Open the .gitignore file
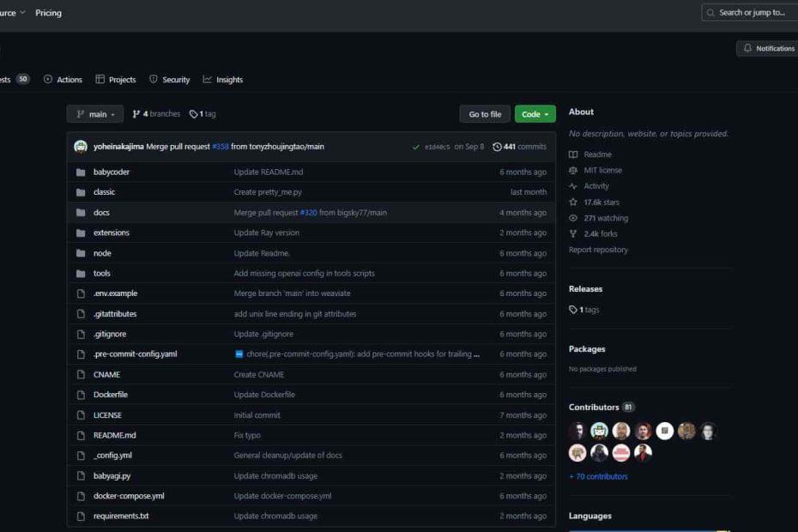The image size is (798, 532). click(110, 334)
